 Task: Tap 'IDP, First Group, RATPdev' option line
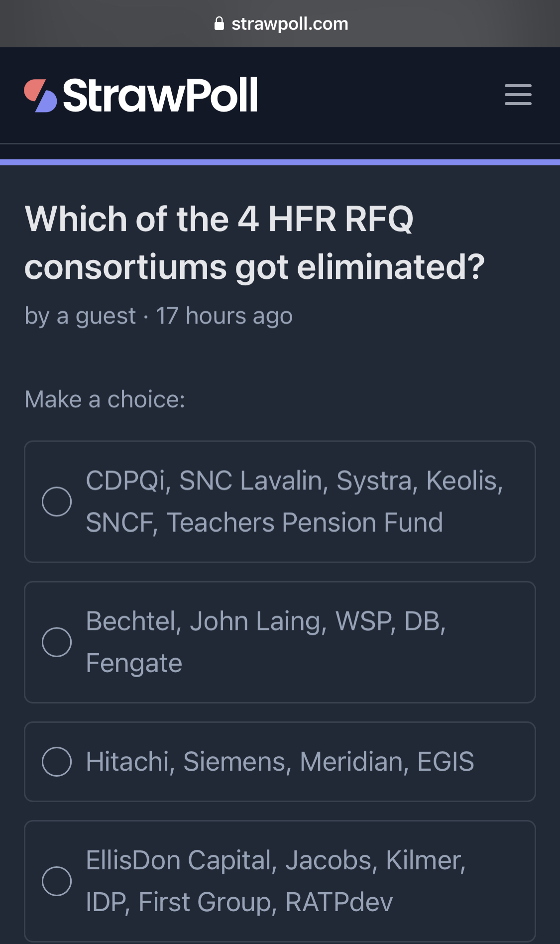pyautogui.click(x=239, y=902)
